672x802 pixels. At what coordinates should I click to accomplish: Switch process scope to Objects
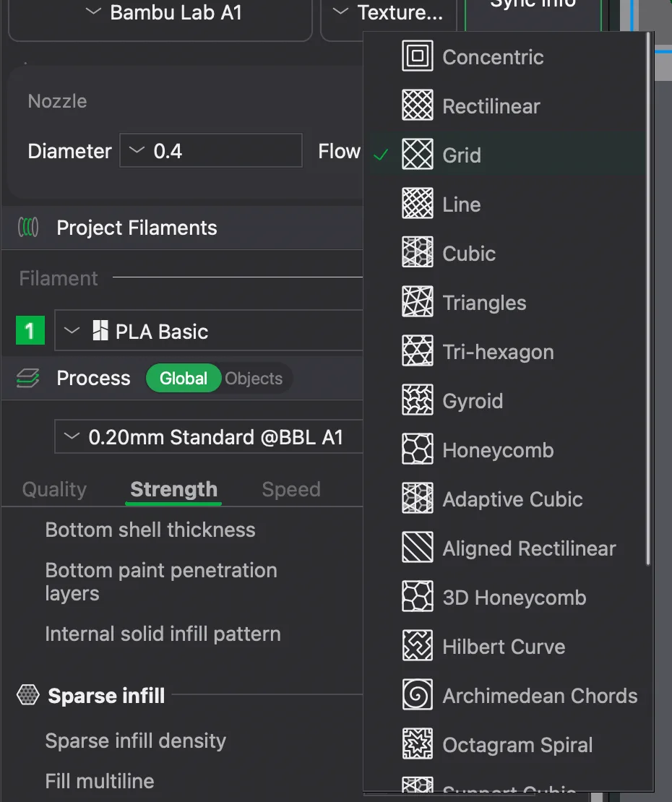pyautogui.click(x=254, y=379)
